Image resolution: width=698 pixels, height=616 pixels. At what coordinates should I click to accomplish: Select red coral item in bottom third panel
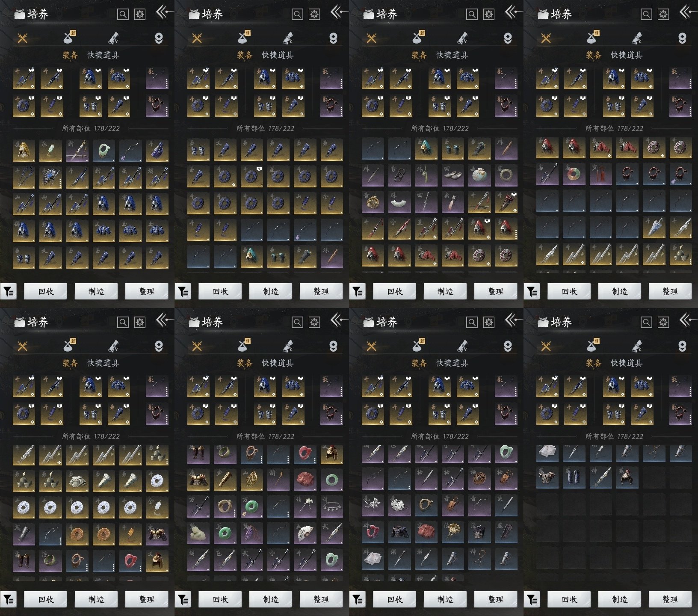pos(373,532)
